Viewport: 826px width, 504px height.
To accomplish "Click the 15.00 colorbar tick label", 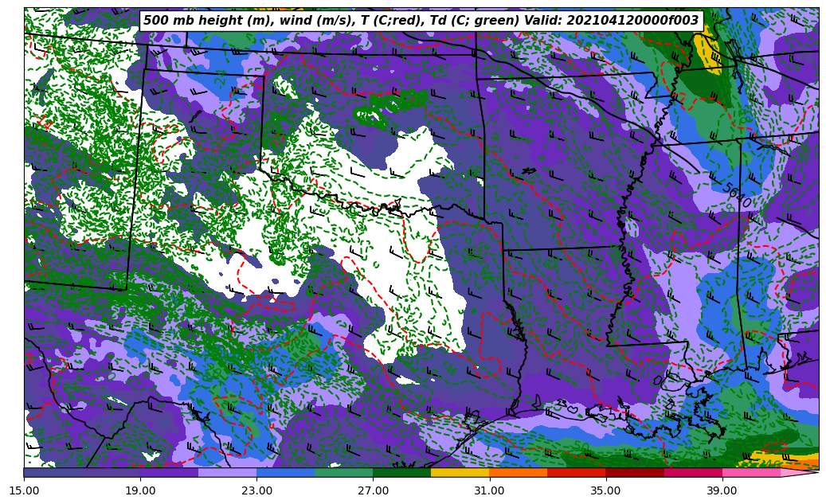I will pos(24,490).
